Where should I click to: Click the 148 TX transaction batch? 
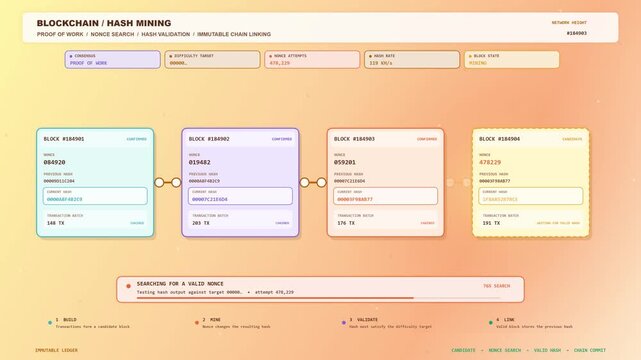pos(95,220)
